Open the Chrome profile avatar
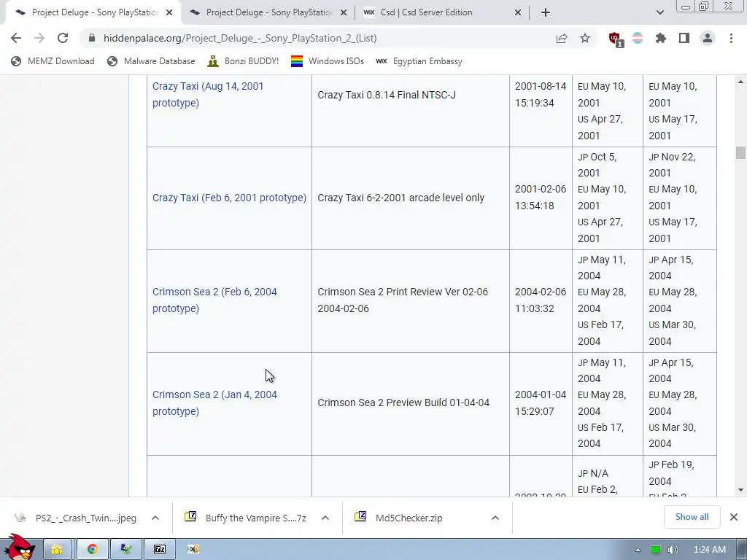This screenshot has width=747, height=560. (708, 38)
